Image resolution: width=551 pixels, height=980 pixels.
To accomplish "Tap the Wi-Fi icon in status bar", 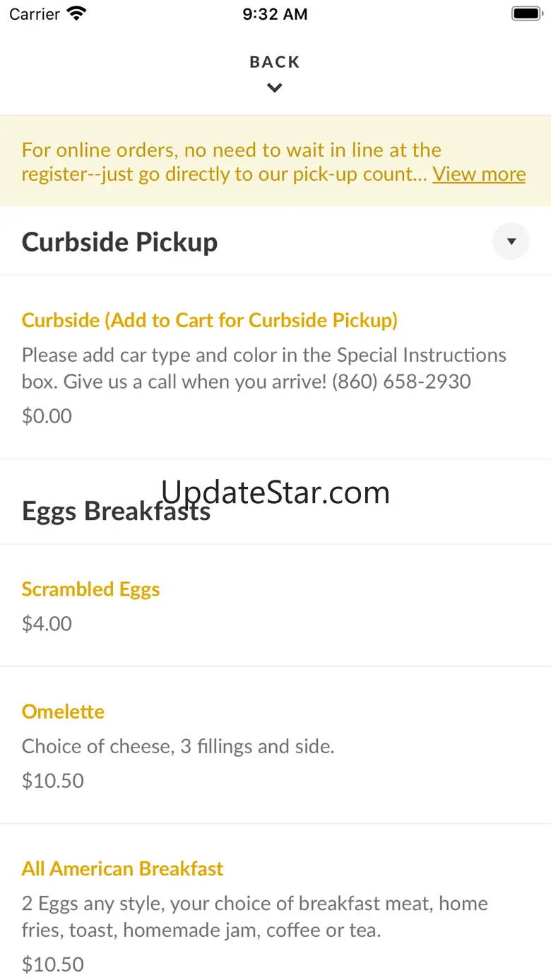I will (76, 13).
